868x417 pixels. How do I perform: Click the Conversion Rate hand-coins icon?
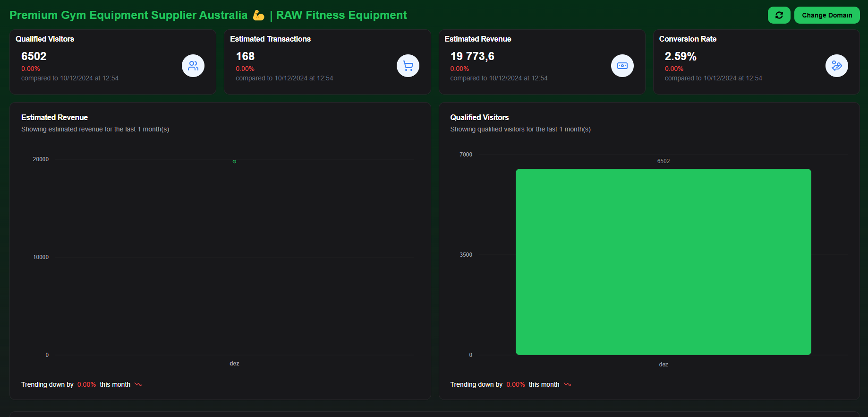point(837,66)
